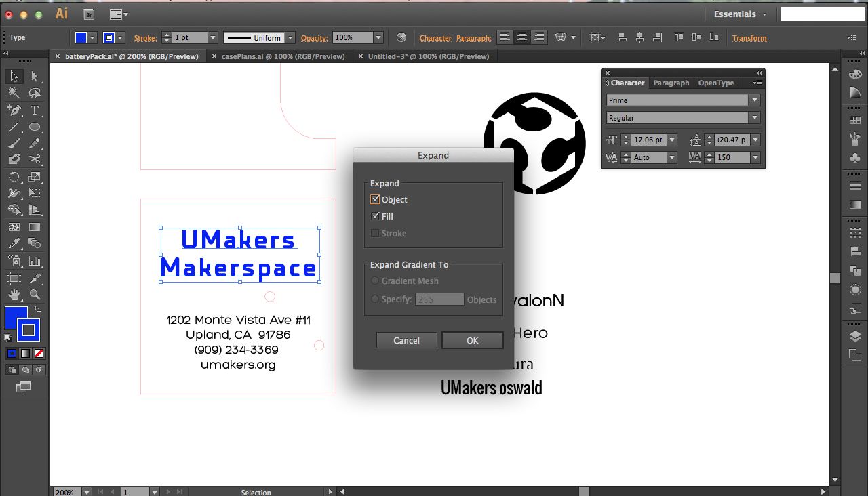Open the Transform link in control bar
Image resolution: width=868 pixels, height=496 pixels.
tap(749, 38)
